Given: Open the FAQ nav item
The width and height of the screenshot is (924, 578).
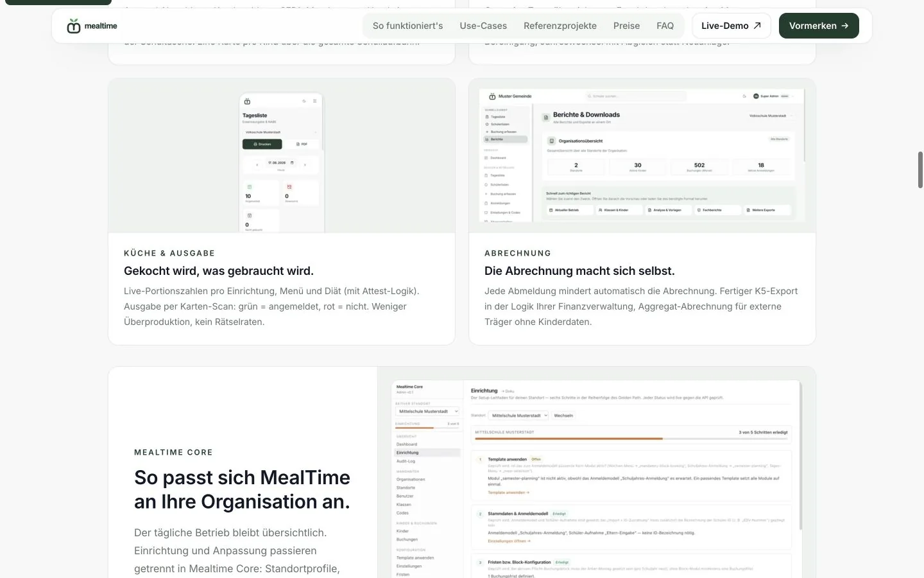Looking at the screenshot, I should 665,26.
